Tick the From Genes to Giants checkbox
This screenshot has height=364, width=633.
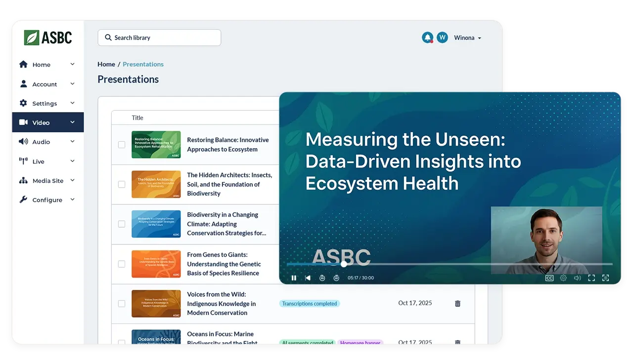point(122,264)
